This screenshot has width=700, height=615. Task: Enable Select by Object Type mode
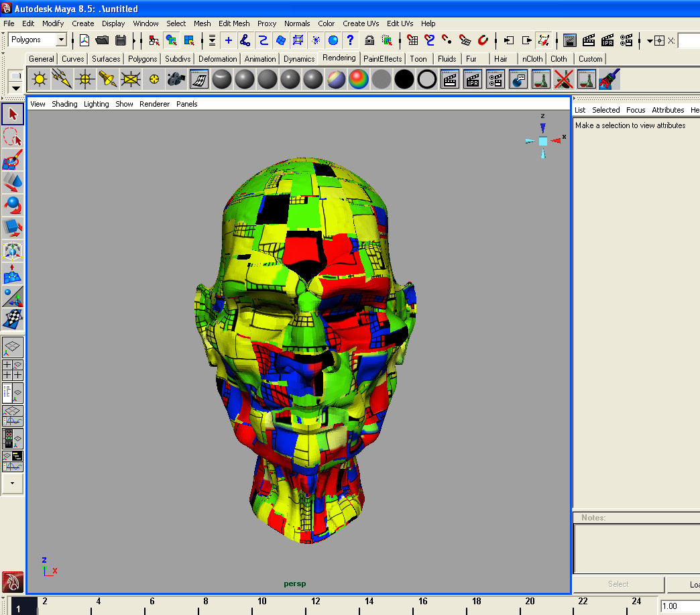pyautogui.click(x=170, y=40)
